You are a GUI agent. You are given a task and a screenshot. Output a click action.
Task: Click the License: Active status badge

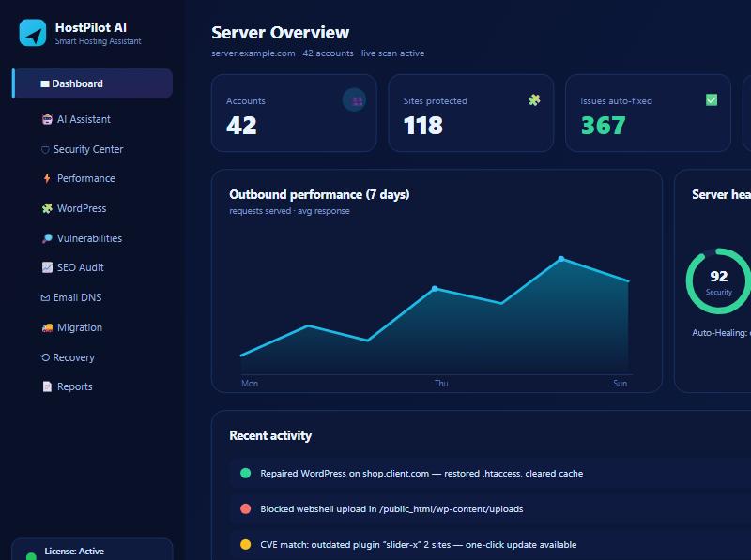92,550
